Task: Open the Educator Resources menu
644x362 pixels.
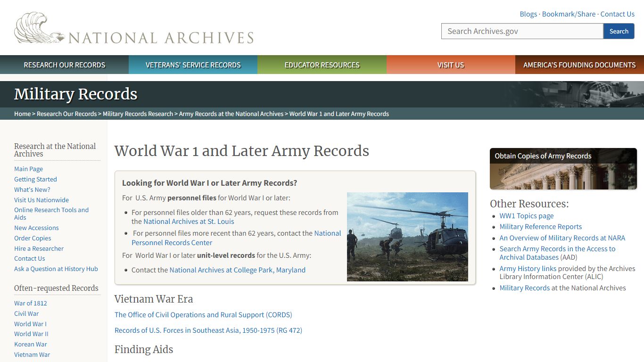Action: (322, 65)
